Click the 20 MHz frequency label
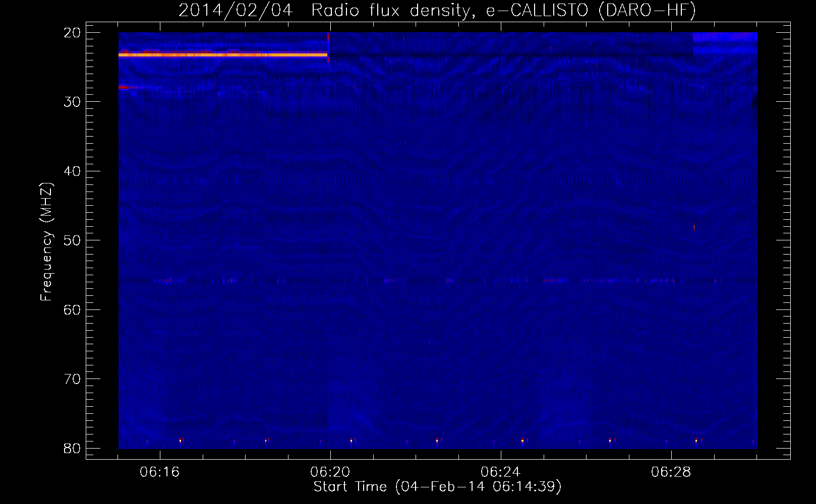Image resolution: width=816 pixels, height=504 pixels. 72,33
